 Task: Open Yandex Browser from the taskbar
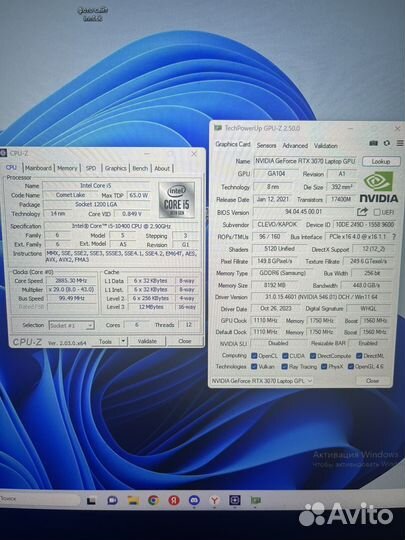tap(214, 500)
